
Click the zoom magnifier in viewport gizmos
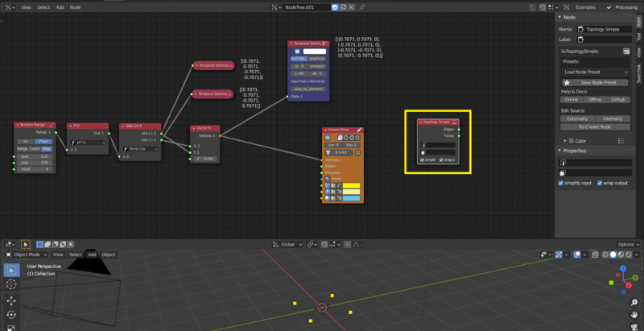(634, 303)
